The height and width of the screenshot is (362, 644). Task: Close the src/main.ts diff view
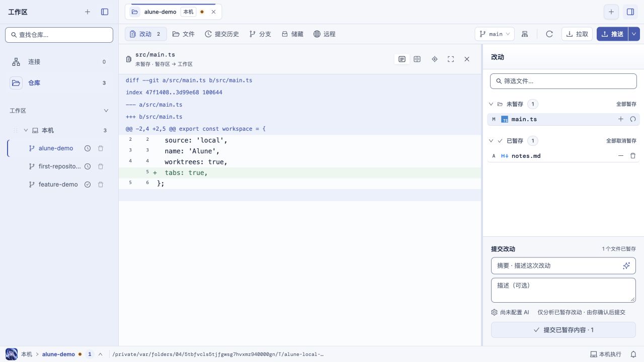pos(467,59)
